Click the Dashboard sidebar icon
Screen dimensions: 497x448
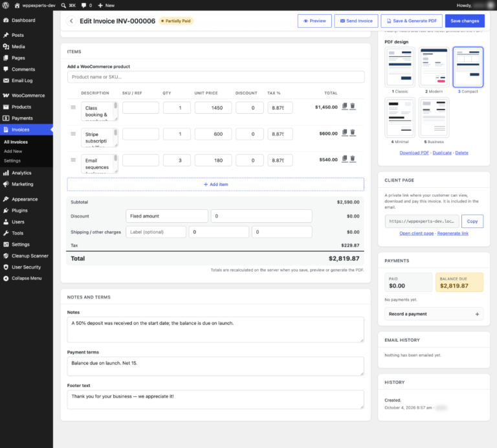pyautogui.click(x=6, y=20)
